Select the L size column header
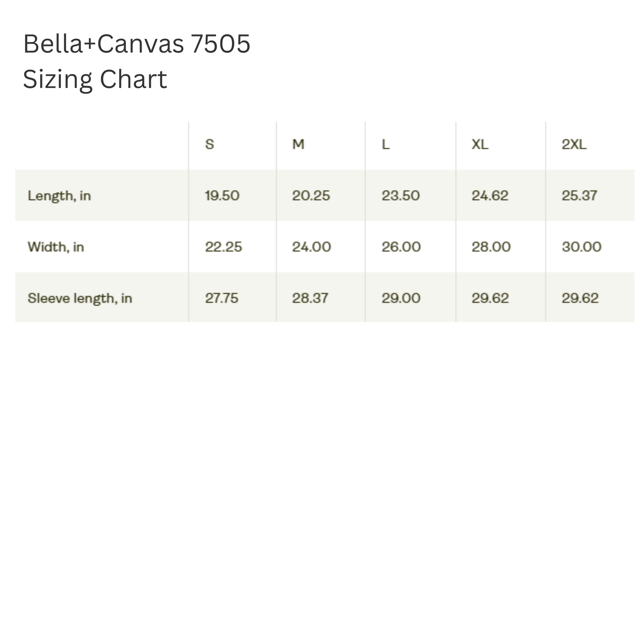 [x=386, y=144]
